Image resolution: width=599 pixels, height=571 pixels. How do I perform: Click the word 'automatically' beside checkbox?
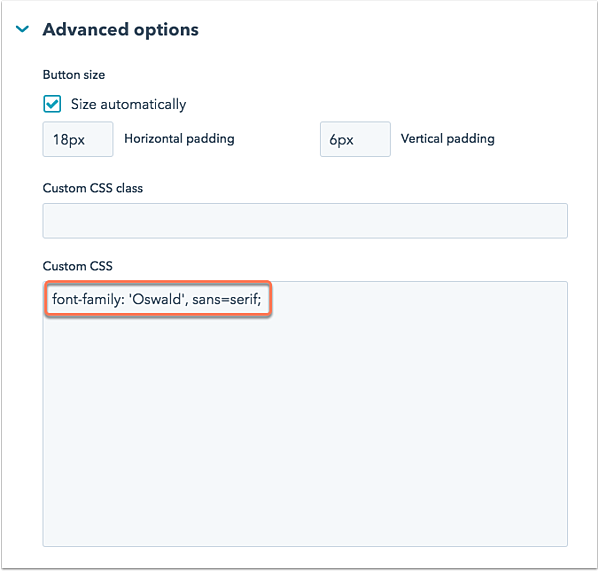(143, 105)
